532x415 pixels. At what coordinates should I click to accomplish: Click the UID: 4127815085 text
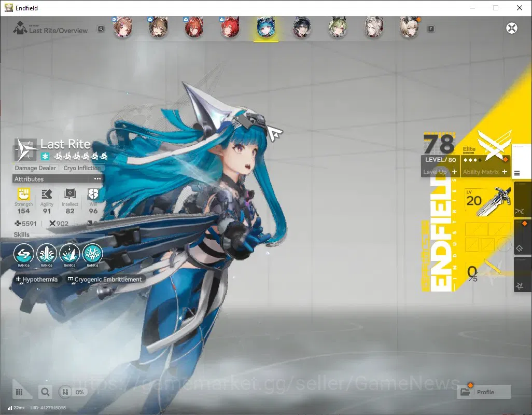coord(48,408)
